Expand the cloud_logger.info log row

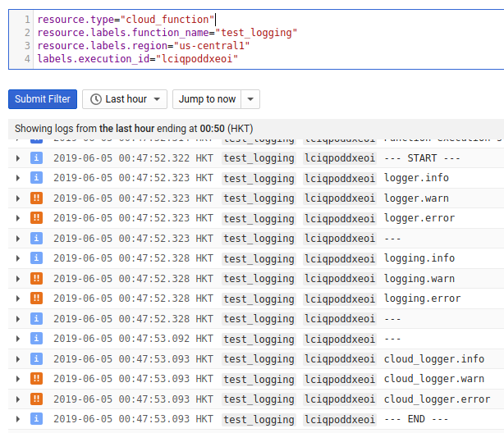18,359
